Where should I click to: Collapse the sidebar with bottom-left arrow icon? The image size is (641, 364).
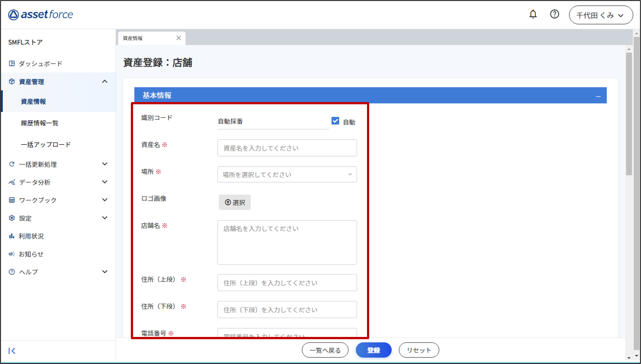(x=12, y=351)
